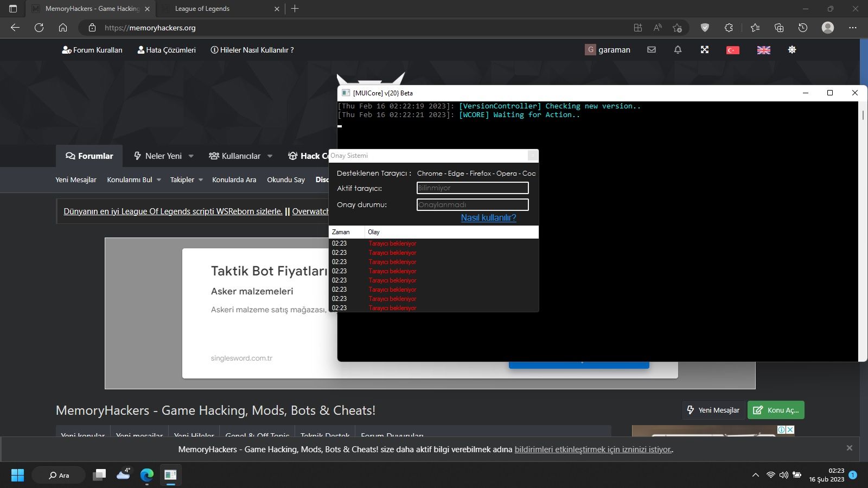The height and width of the screenshot is (488, 868).
Task: Click the Yeni Mesajlar button near Konu Aç
Action: 713,410
